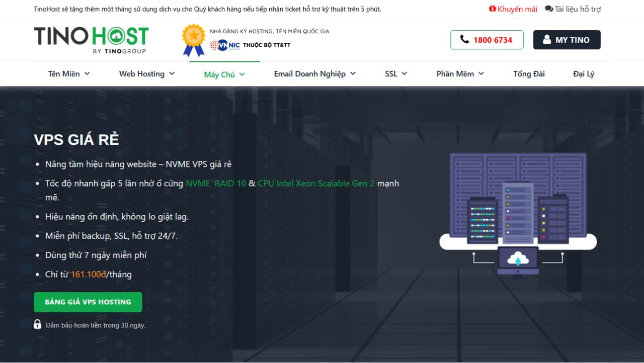
Task: Click the BẢNG GIÁ VPS HOSTING button
Action: (x=88, y=302)
